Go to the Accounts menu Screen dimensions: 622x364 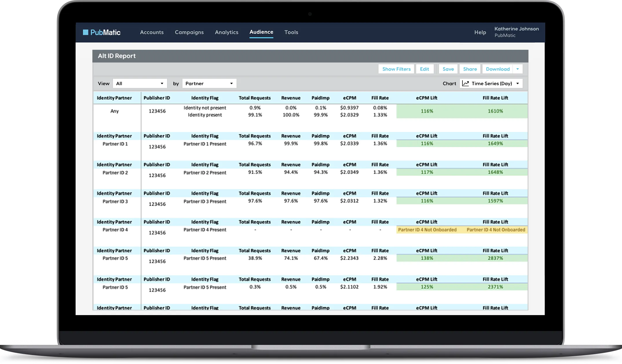(x=152, y=32)
